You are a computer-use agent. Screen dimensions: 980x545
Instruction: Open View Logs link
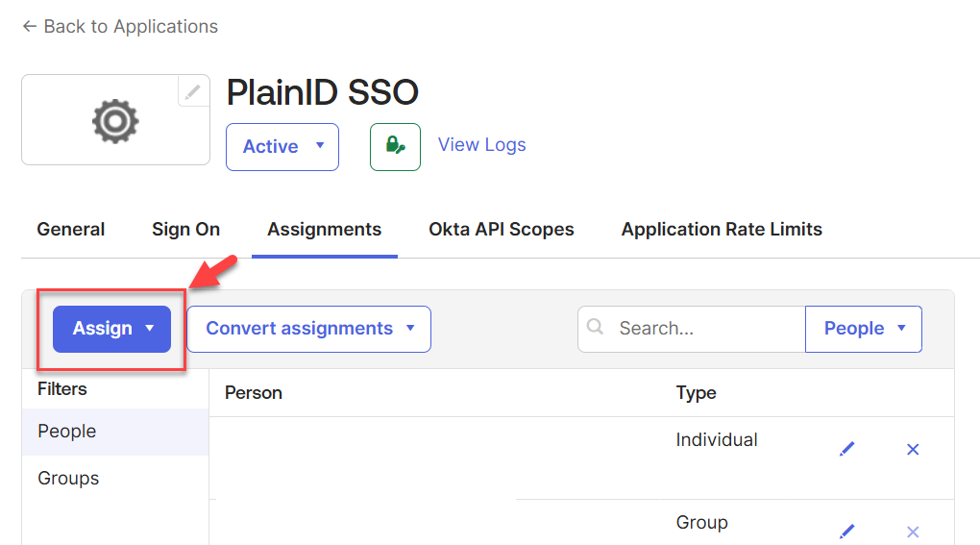tap(482, 144)
